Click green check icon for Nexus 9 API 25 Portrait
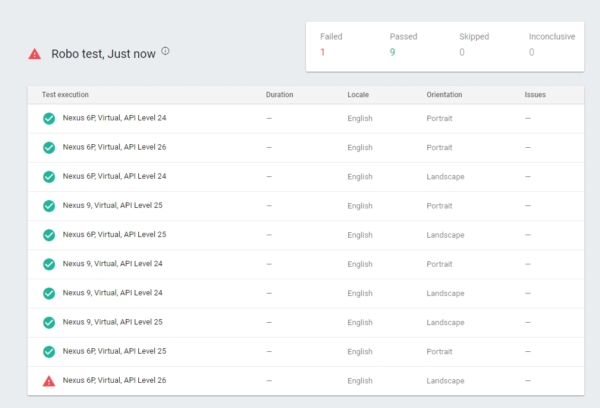This screenshot has width=600, height=408. [49, 206]
